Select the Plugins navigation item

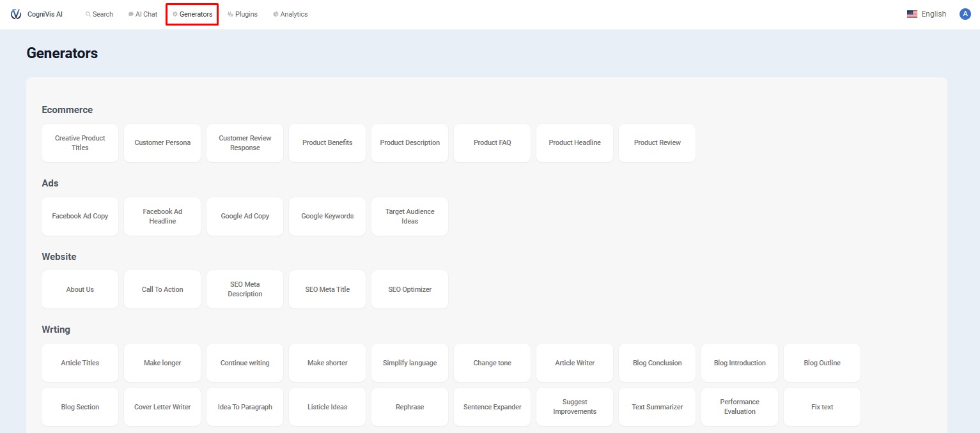tap(242, 14)
